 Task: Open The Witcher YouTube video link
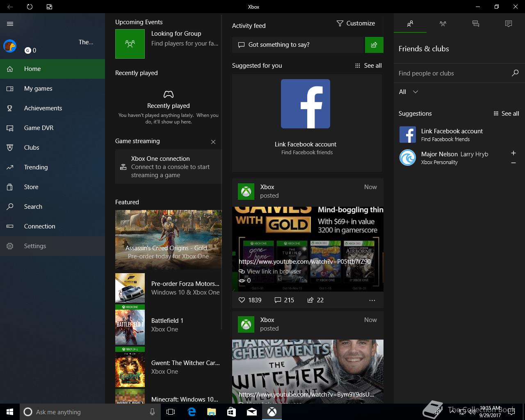coord(306,395)
